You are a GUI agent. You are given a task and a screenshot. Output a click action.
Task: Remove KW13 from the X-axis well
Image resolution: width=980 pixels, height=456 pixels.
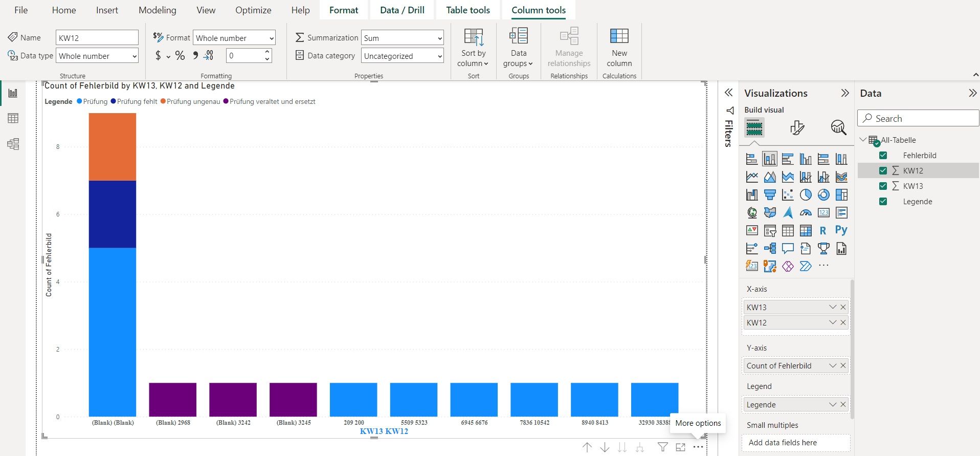coord(843,307)
